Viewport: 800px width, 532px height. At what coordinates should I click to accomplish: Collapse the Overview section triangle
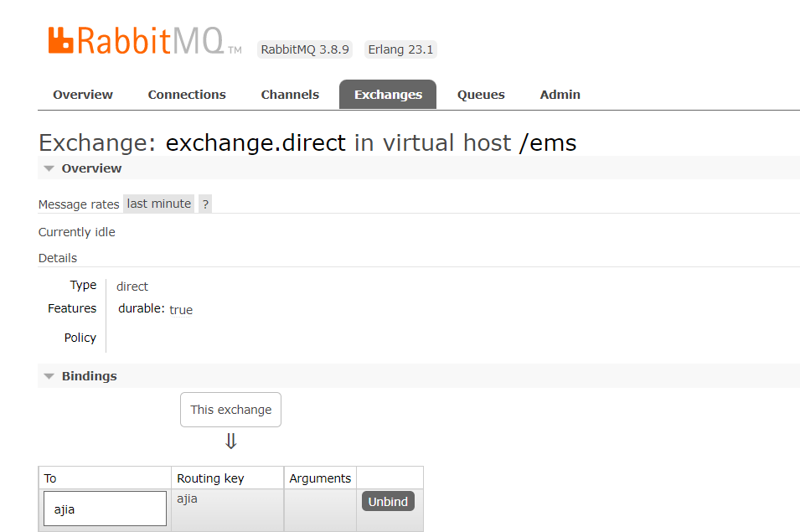[49, 168]
